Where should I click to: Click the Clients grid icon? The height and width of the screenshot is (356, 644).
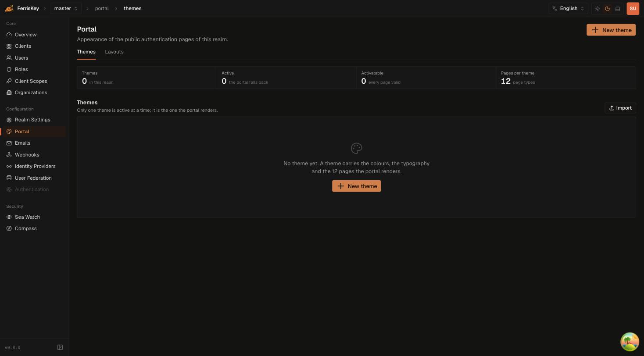tap(9, 46)
